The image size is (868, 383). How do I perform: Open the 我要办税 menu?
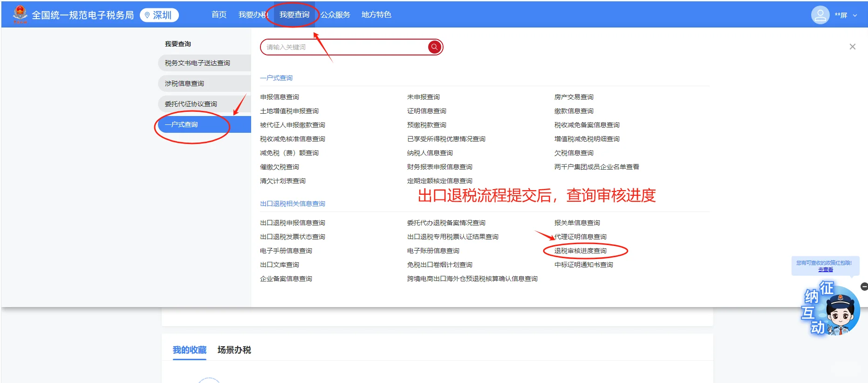253,15
